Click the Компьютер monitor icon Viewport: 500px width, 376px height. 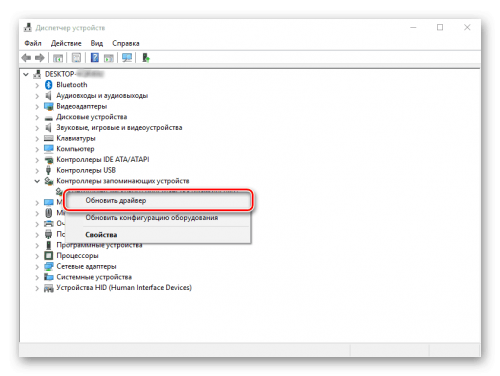[49, 148]
